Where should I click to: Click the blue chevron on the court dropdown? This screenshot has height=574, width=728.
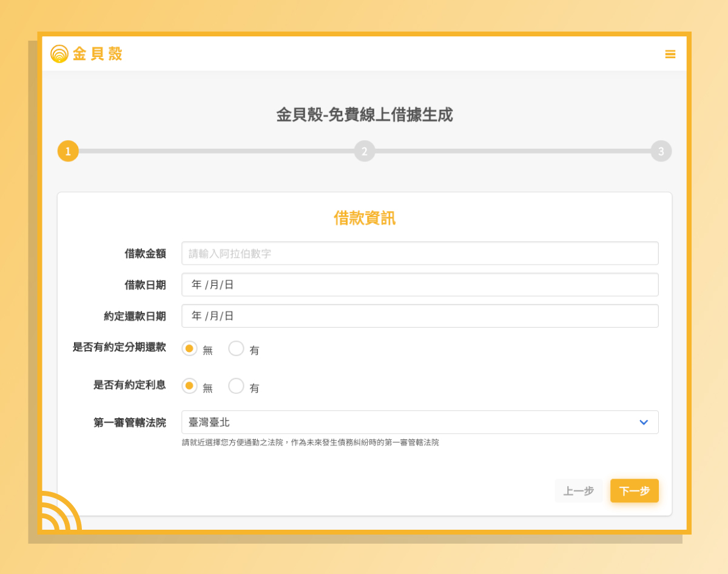pos(644,422)
